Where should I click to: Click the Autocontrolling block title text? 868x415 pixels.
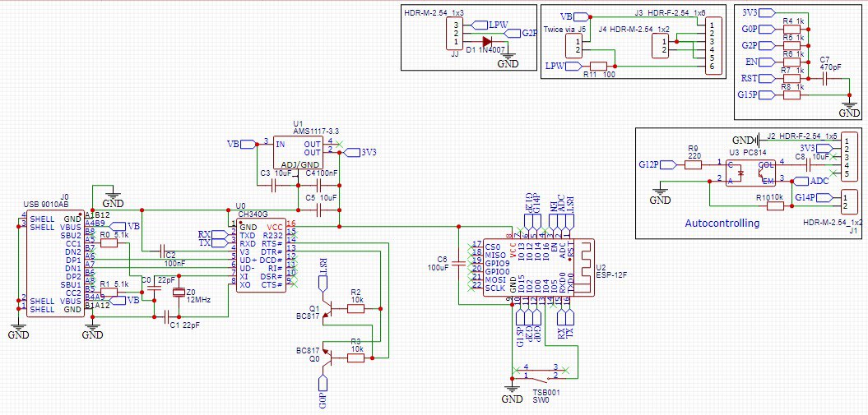coord(722,224)
